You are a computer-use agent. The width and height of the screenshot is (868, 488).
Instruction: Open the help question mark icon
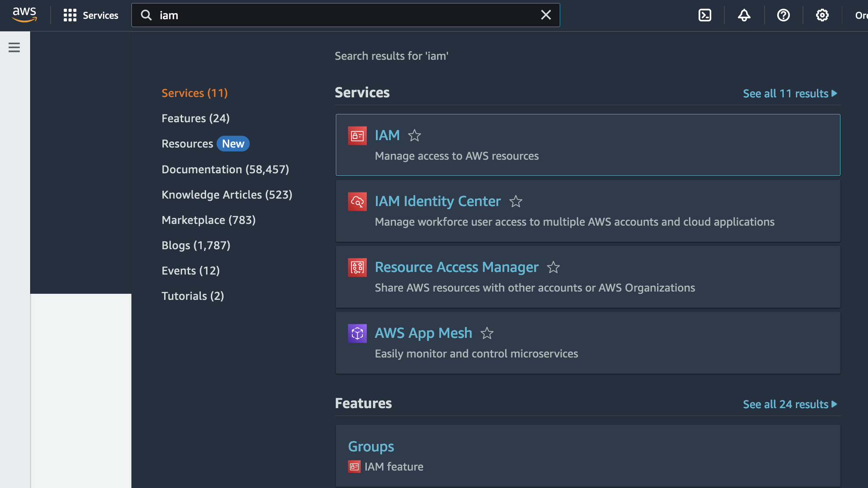click(783, 15)
